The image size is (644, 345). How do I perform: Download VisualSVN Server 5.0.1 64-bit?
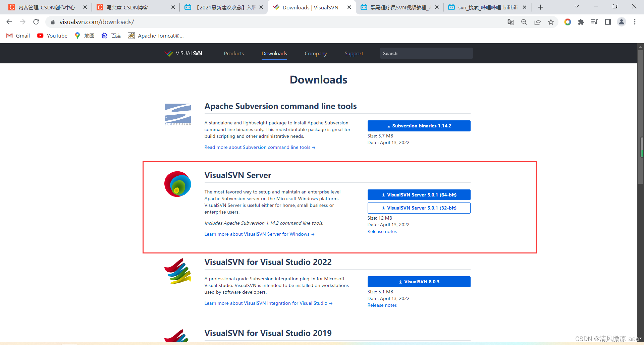coord(419,195)
